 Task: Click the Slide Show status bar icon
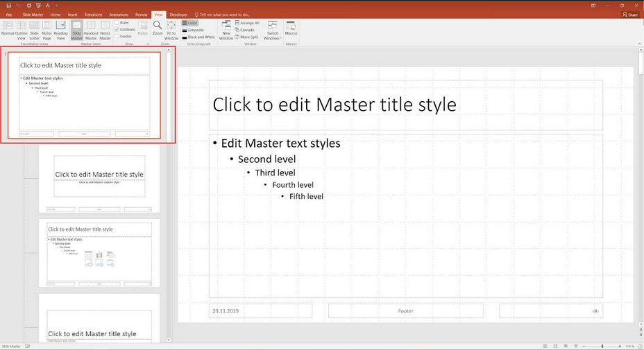tap(575, 347)
